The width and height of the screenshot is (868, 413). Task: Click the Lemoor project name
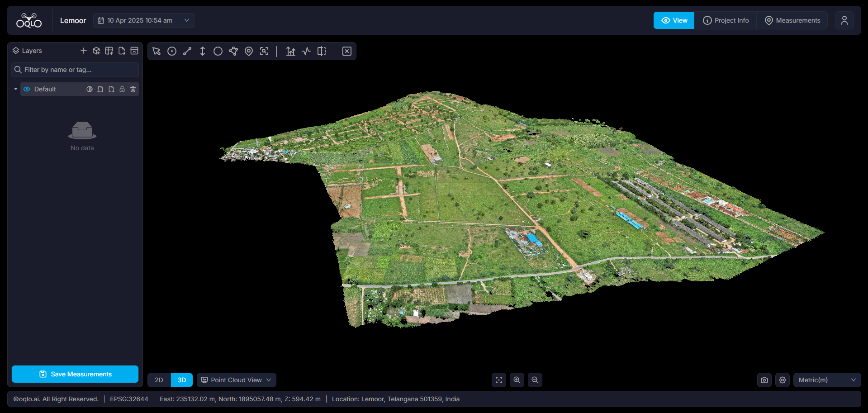pyautogui.click(x=73, y=20)
